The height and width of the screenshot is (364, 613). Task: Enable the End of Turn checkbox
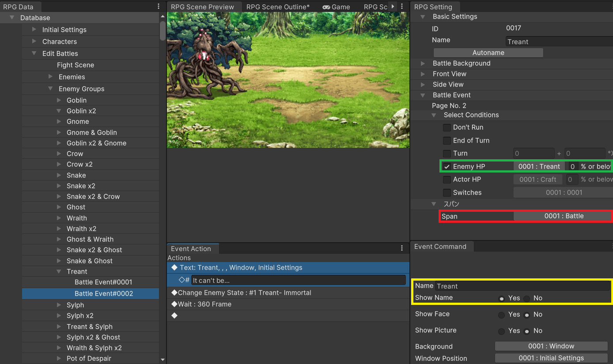click(x=447, y=141)
